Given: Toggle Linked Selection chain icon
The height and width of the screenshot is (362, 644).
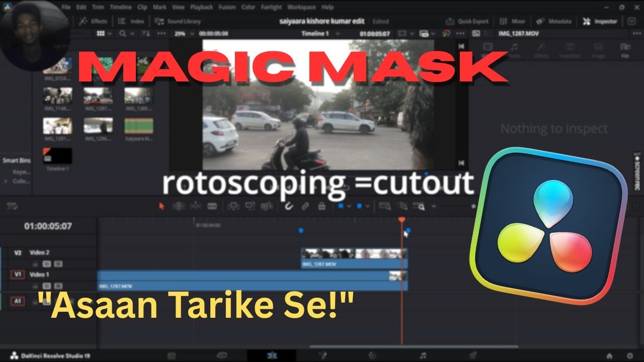Looking at the screenshot, I should click(305, 206).
